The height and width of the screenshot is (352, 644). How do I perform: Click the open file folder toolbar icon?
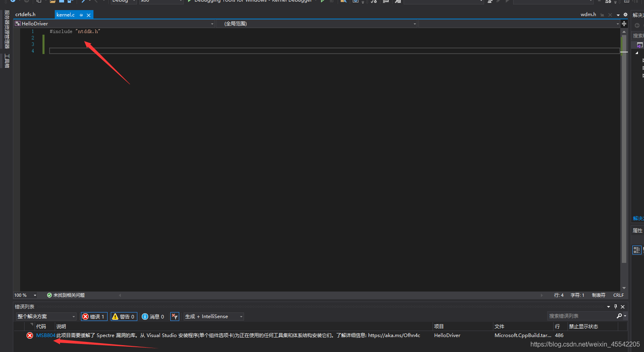pos(52,1)
